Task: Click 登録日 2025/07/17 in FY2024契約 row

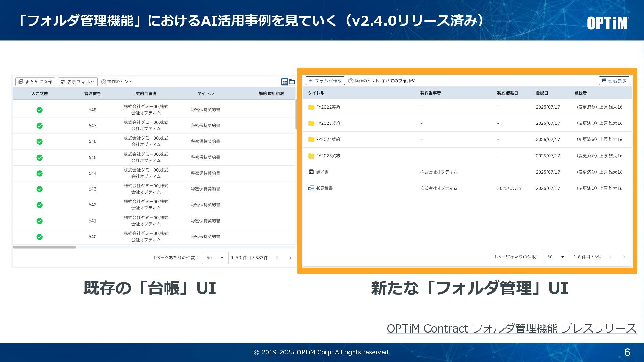Action: click(548, 140)
